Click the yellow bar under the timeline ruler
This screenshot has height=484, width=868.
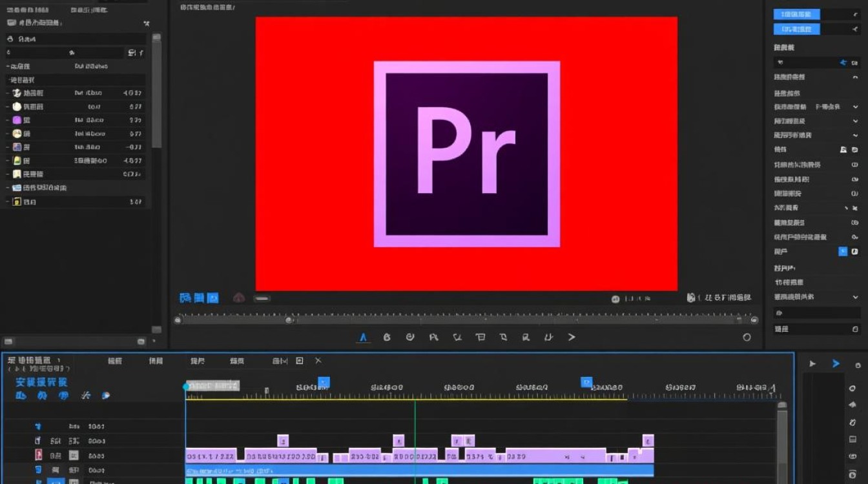coord(406,399)
